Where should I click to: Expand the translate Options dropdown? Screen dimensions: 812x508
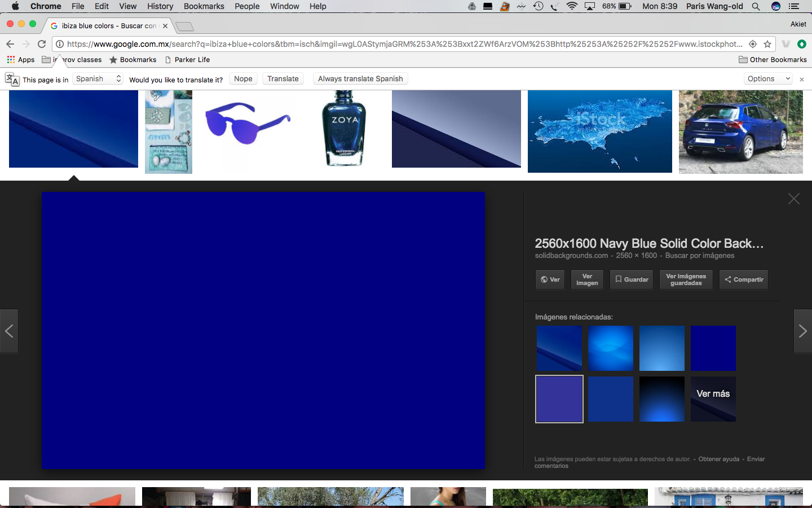point(768,79)
